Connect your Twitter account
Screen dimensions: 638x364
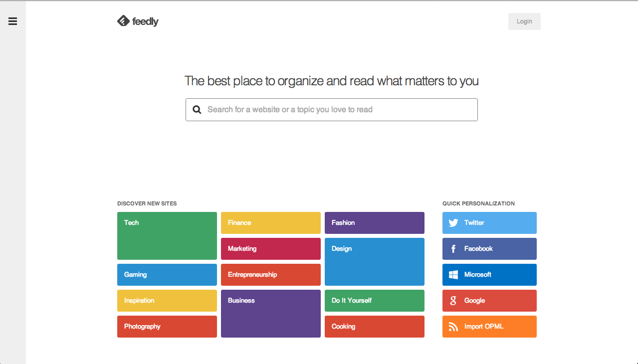point(489,222)
